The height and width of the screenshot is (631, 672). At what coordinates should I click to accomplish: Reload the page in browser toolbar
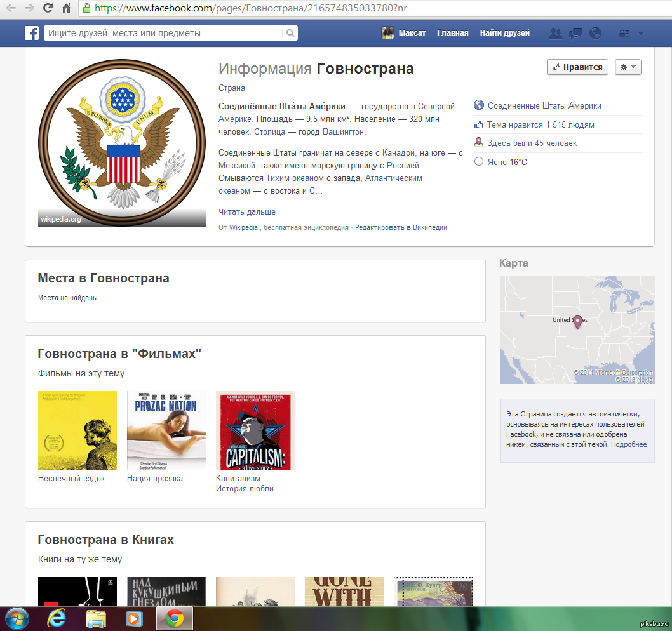click(x=48, y=8)
